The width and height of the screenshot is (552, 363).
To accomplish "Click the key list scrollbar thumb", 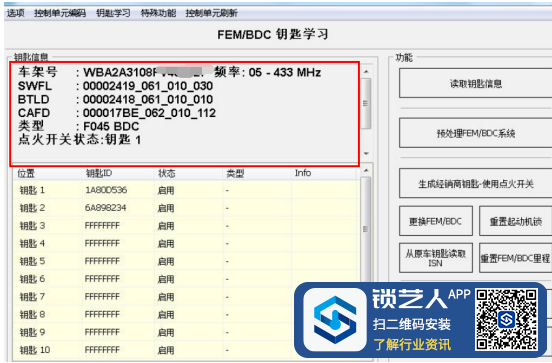I will 366,229.
